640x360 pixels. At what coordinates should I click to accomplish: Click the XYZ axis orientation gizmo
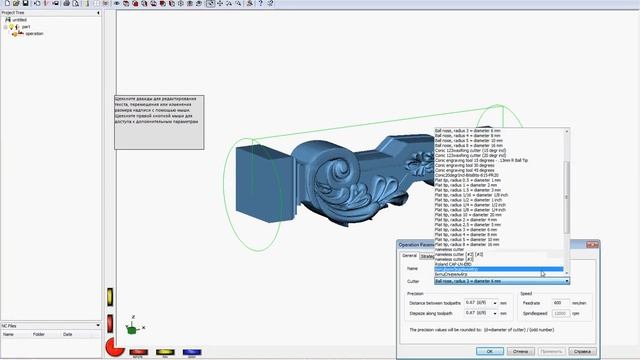tap(134, 326)
